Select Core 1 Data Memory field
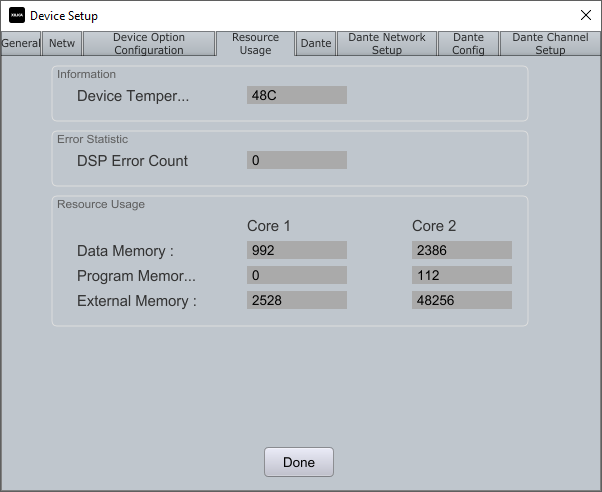This screenshot has width=602, height=492. click(x=297, y=250)
